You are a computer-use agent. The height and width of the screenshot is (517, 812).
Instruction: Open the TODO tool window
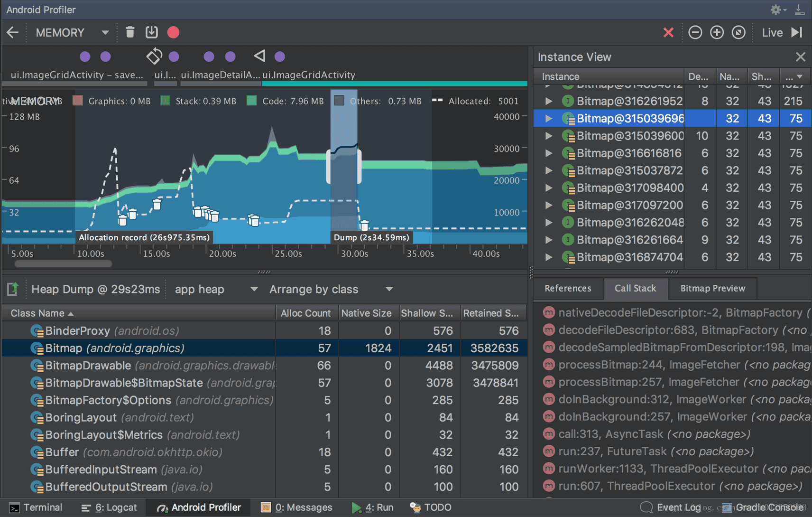point(431,508)
